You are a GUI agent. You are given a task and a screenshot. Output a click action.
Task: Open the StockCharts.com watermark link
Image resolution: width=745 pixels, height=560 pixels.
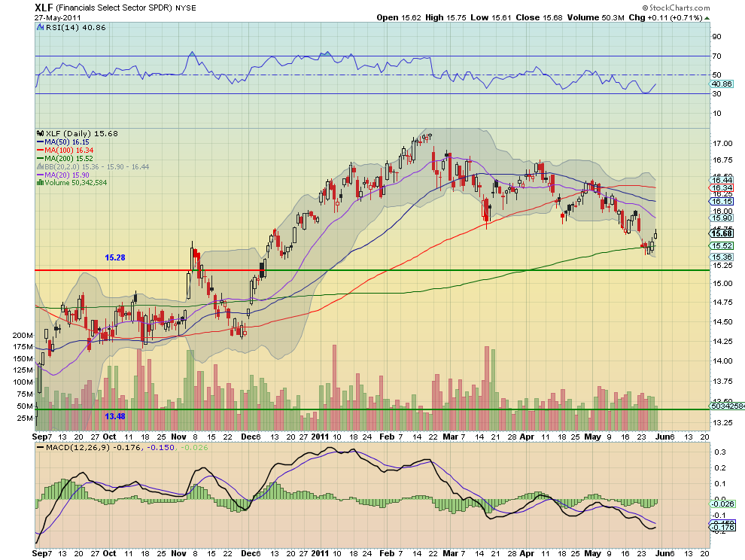(676, 8)
